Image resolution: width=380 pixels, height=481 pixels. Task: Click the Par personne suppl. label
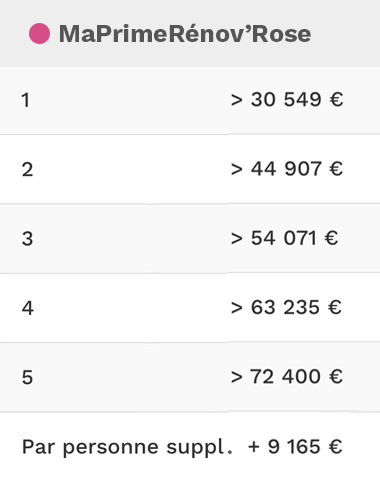click(x=127, y=447)
